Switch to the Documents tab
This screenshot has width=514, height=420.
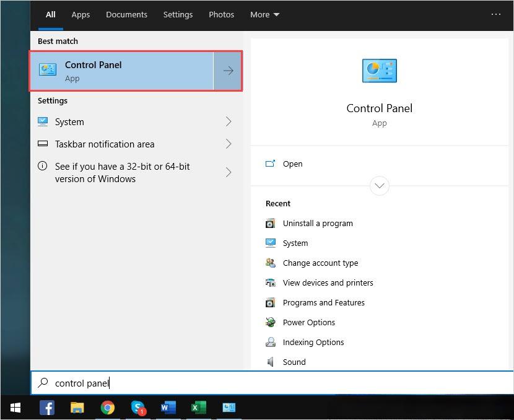tap(126, 15)
